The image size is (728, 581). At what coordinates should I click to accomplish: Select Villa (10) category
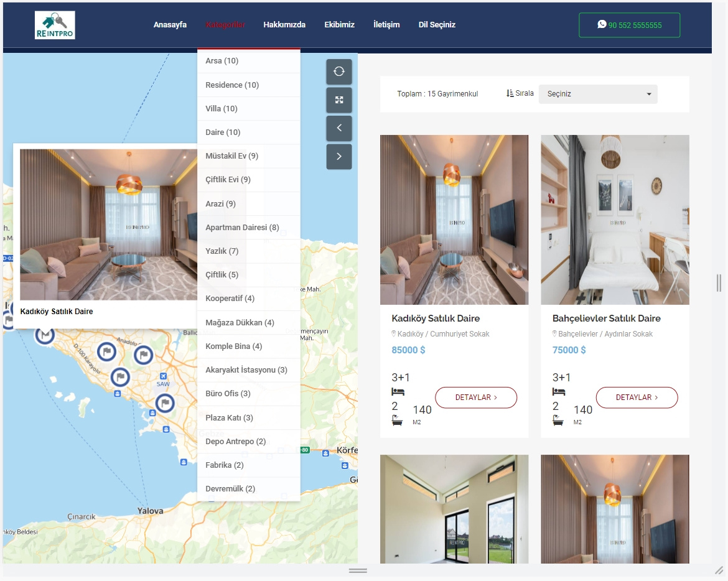click(x=249, y=109)
